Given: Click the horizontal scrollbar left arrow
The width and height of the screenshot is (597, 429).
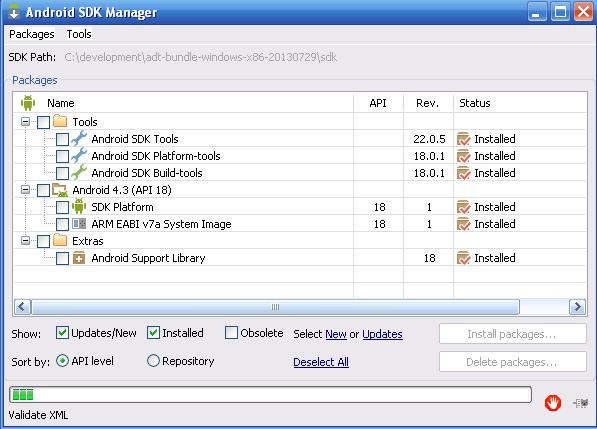Looking at the screenshot, I should [x=22, y=307].
